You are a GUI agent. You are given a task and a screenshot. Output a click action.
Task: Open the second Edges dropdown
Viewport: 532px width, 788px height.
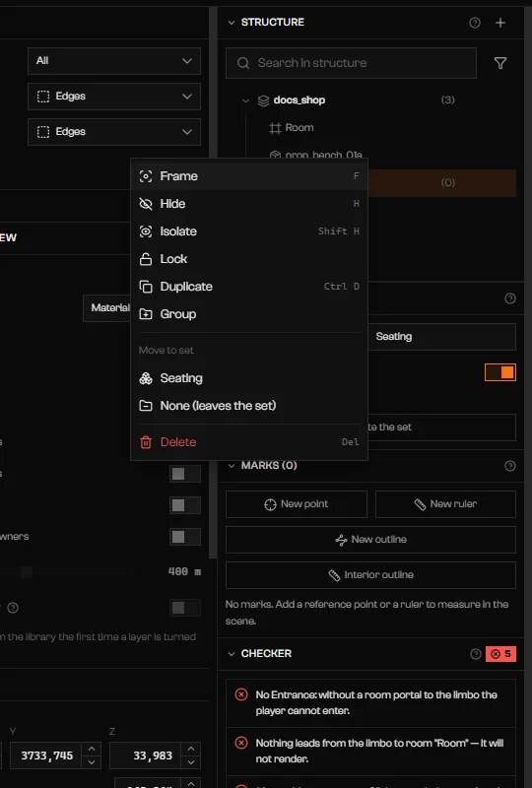(114, 132)
